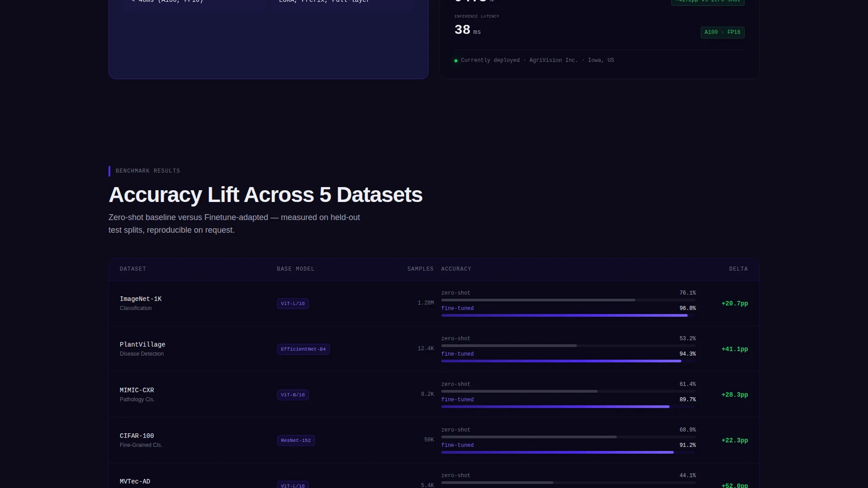Image resolution: width=868 pixels, height=488 pixels.
Task: Click the ImageNet-1K zero-shot progress bar
Action: click(x=568, y=300)
